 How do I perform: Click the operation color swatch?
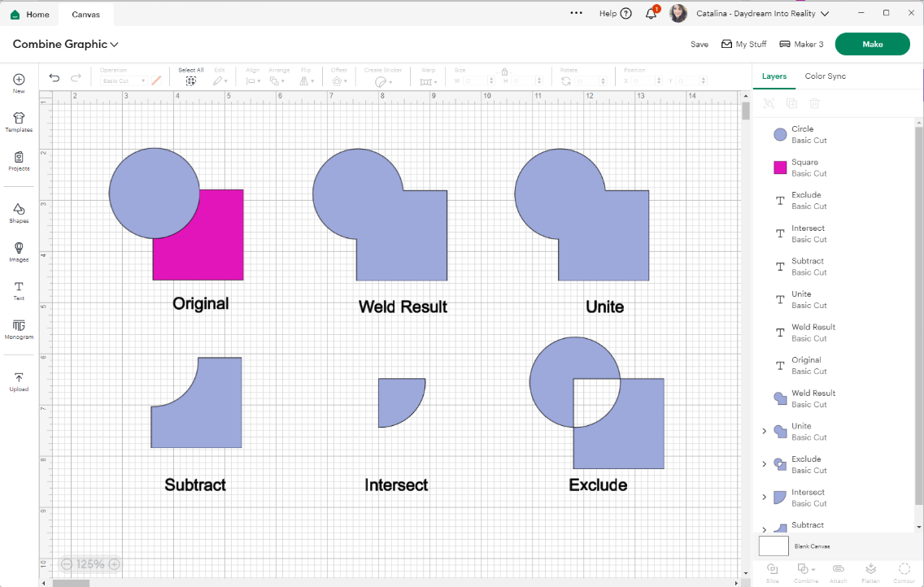click(x=156, y=80)
